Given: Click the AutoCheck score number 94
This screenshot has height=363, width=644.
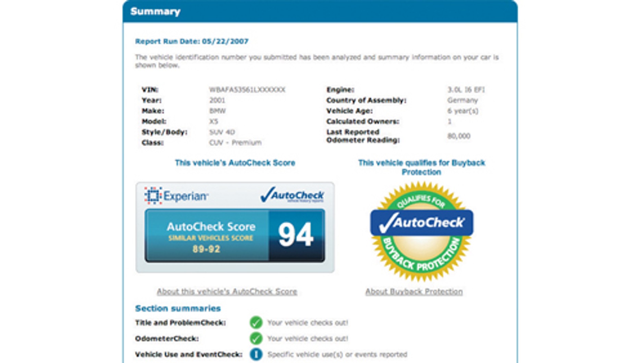Looking at the screenshot, I should tap(296, 235).
